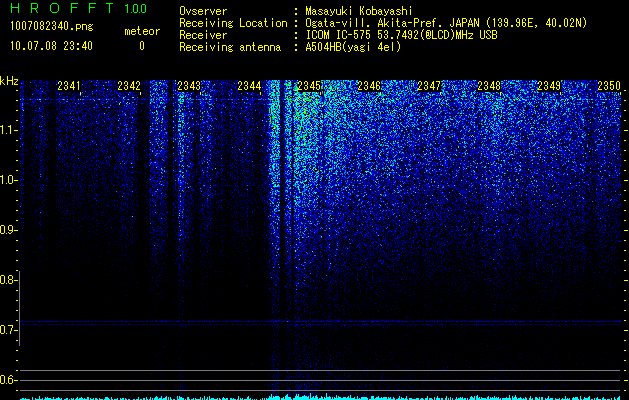The width and height of the screenshot is (629, 400).
Task: Click the meteor count value 0
Action: point(142,46)
